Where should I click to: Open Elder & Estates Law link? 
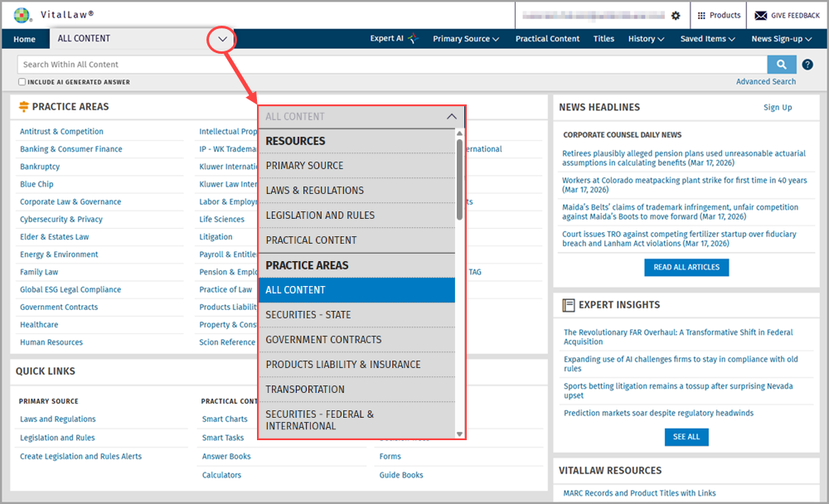[x=54, y=237]
